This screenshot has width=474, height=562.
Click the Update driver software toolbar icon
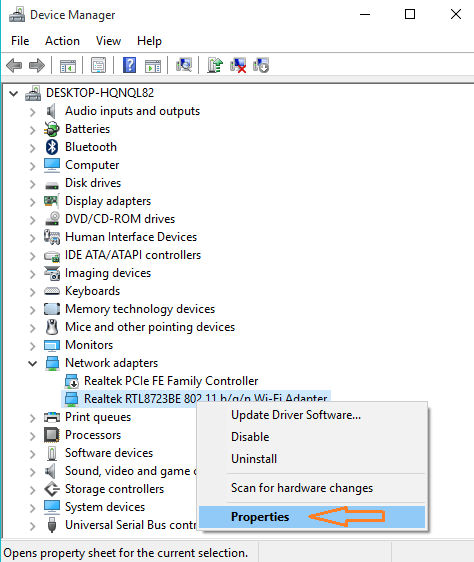[214, 65]
